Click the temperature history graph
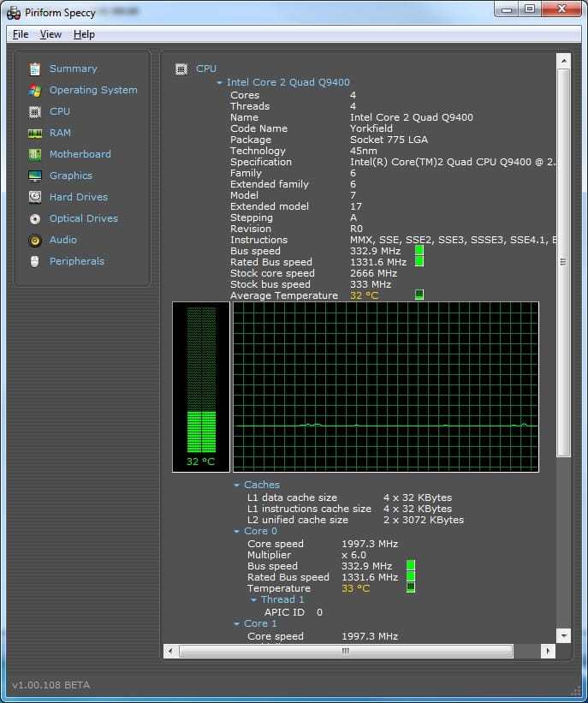The image size is (588, 703). coord(385,387)
